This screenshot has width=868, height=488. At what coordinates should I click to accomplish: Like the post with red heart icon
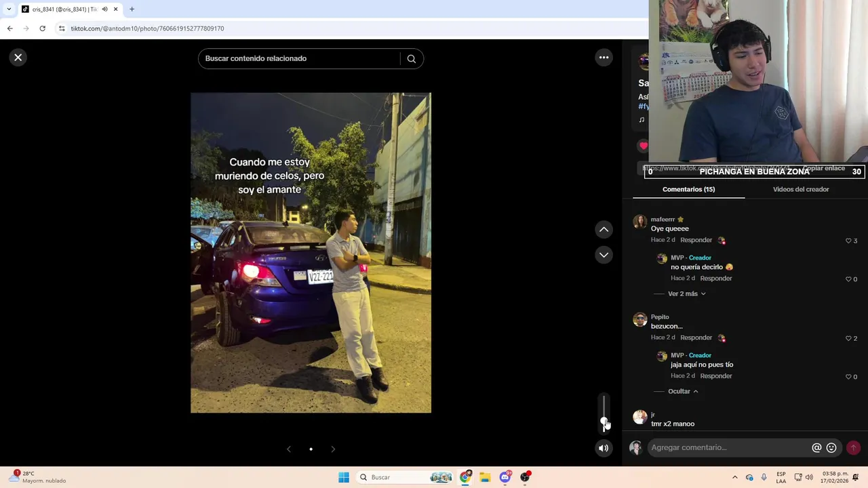[643, 145]
